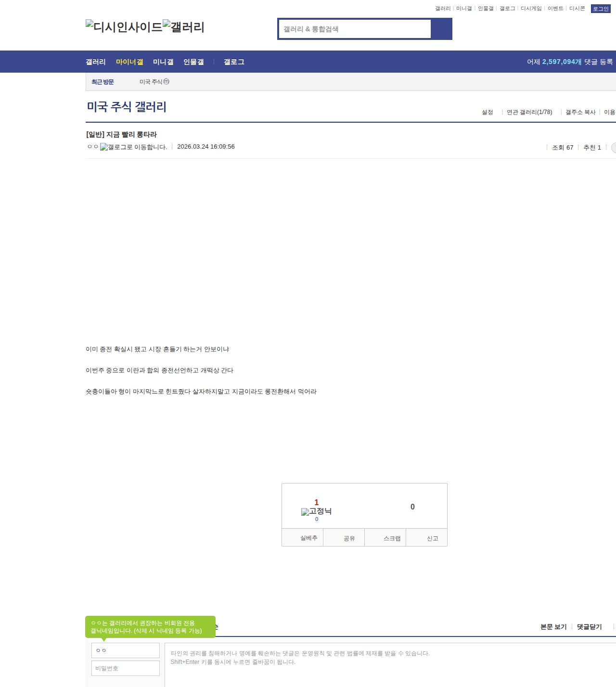Open the 갤로그 icon next to author
The width and height of the screenshot is (616, 687).
tap(134, 147)
